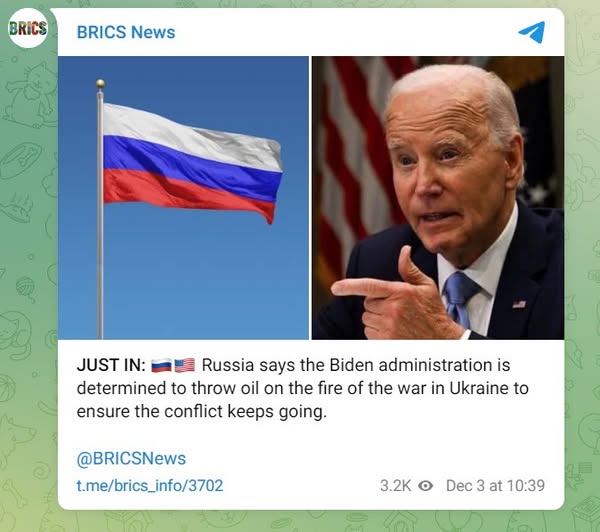Click the eye views icon
This screenshot has height=532, width=600.
coord(426,486)
